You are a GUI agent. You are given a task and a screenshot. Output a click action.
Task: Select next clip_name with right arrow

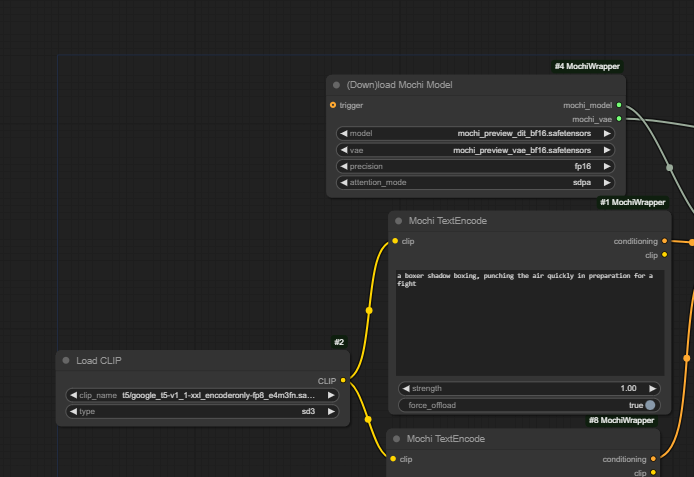click(331, 395)
